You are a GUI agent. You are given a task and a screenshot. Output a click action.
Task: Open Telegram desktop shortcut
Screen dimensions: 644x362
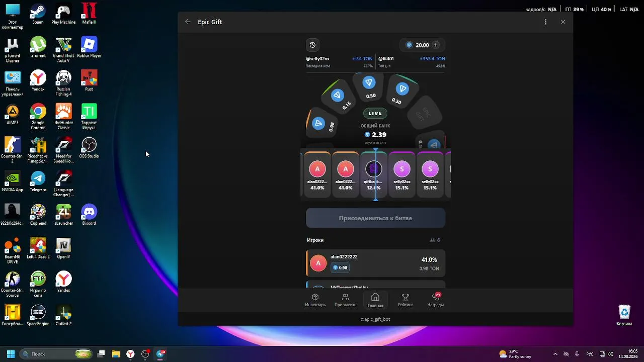[x=38, y=182]
